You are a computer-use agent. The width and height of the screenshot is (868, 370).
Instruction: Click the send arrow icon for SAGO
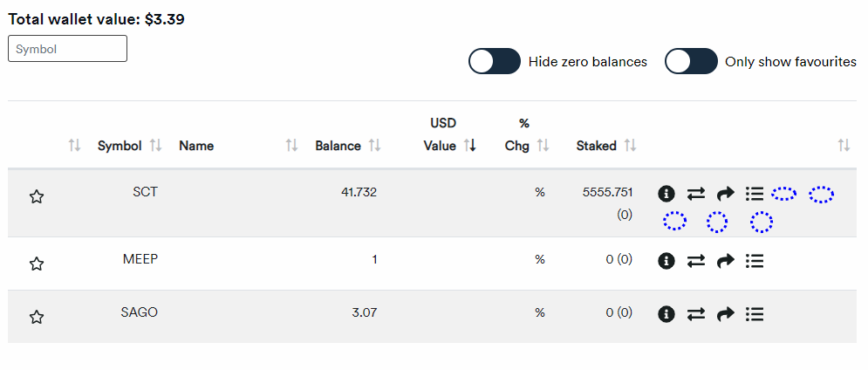[x=726, y=314]
